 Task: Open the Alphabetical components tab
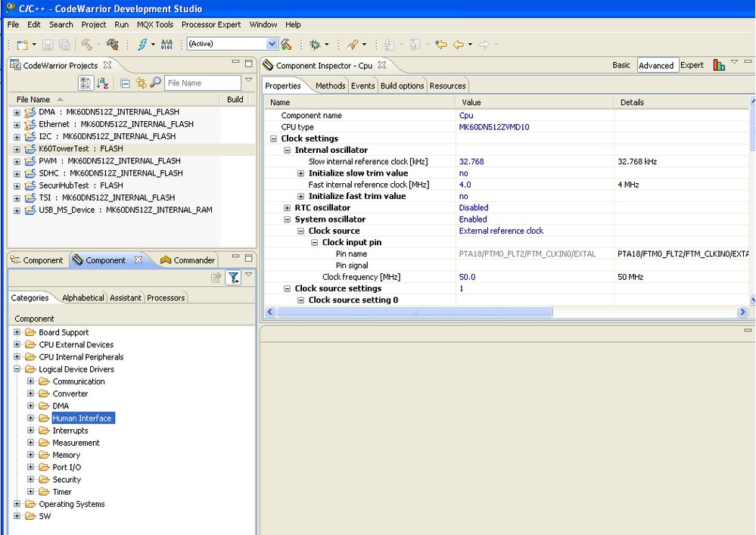click(x=83, y=298)
